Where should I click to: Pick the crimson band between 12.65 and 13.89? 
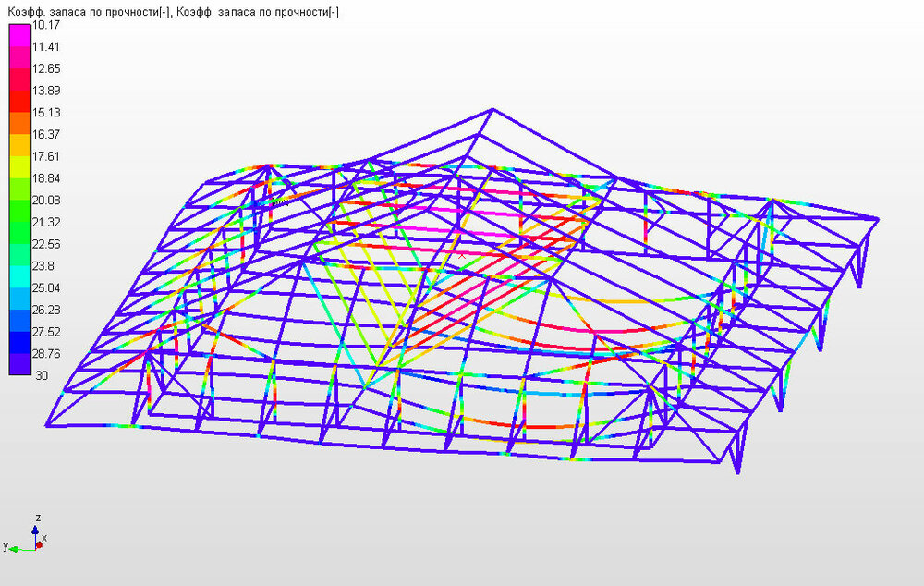point(19,79)
